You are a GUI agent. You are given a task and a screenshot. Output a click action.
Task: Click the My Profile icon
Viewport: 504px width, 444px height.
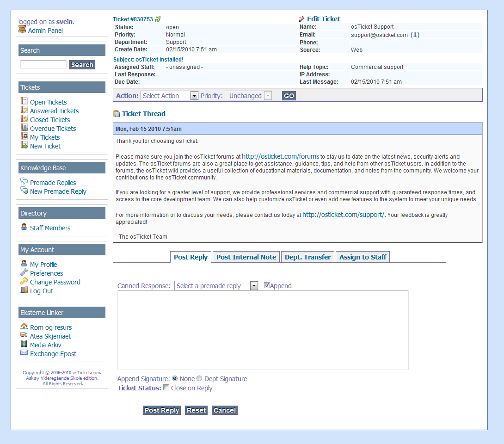pos(24,263)
